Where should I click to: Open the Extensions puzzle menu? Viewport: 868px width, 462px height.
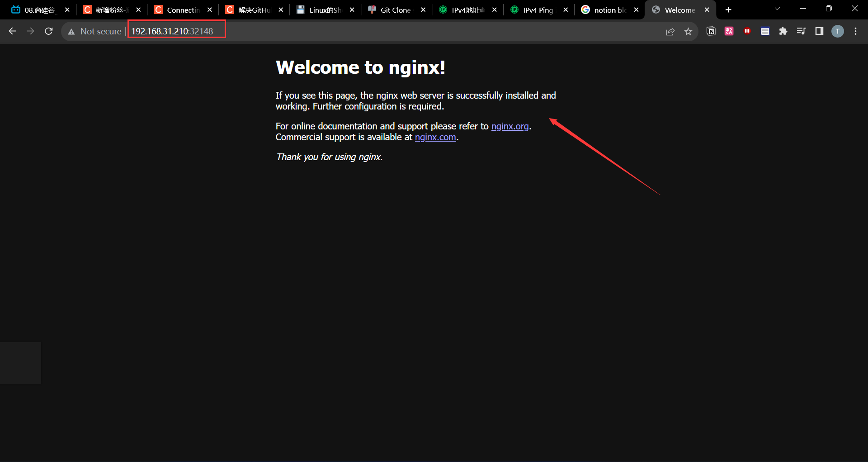pyautogui.click(x=783, y=31)
